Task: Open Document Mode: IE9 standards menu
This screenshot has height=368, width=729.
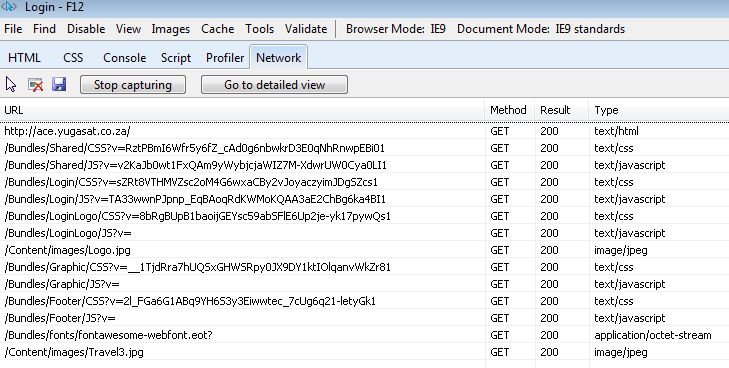Action: 541,29
